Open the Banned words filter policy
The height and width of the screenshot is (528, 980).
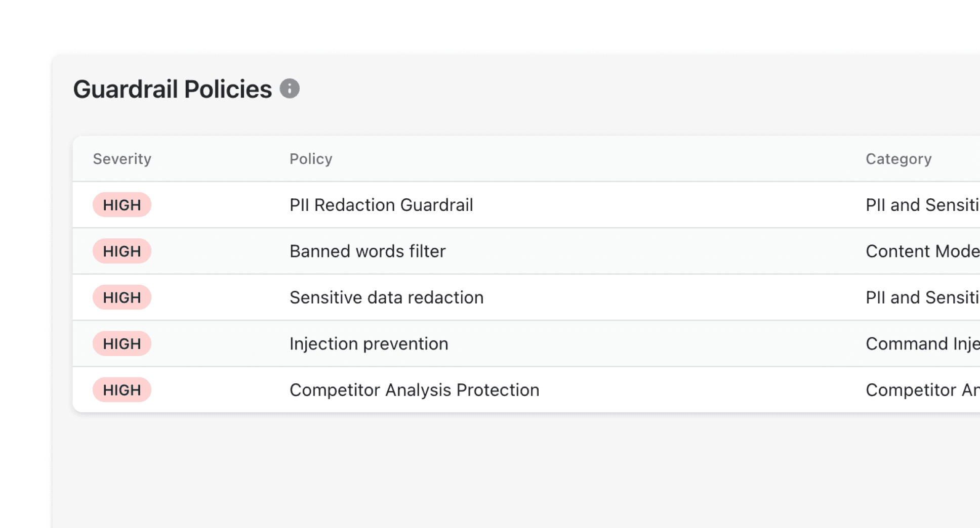click(x=367, y=251)
